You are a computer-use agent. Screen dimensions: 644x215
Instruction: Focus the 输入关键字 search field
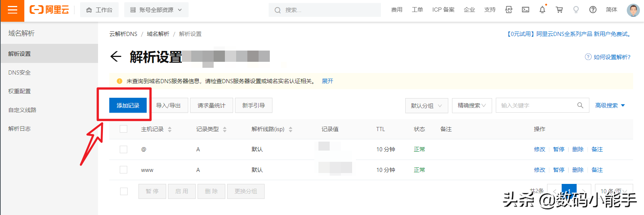click(543, 105)
